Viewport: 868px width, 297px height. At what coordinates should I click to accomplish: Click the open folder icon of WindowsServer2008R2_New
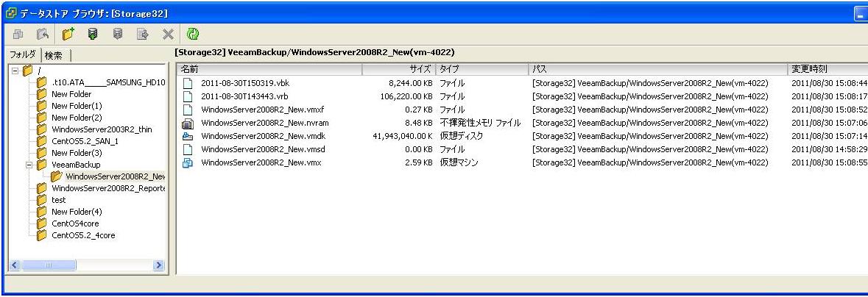(x=56, y=176)
